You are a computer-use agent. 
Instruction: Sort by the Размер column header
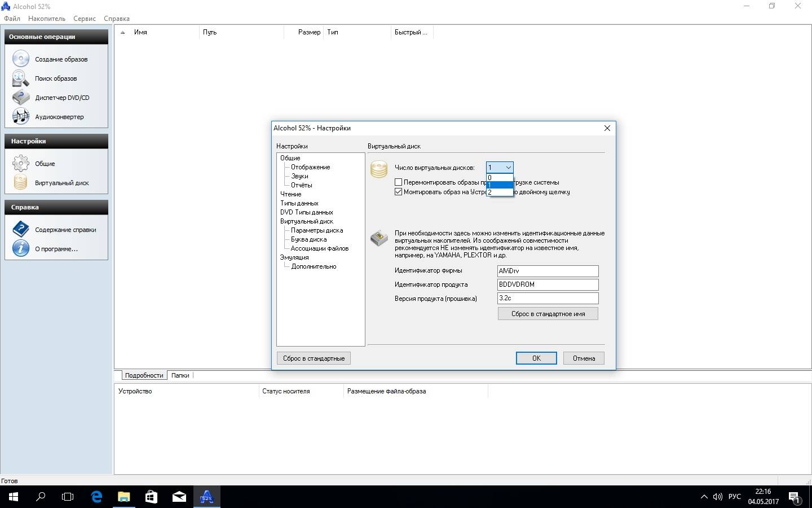304,32
